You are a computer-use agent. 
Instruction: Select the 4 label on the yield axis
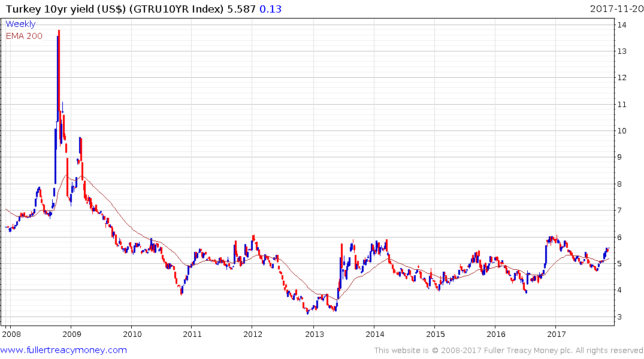[x=620, y=290]
